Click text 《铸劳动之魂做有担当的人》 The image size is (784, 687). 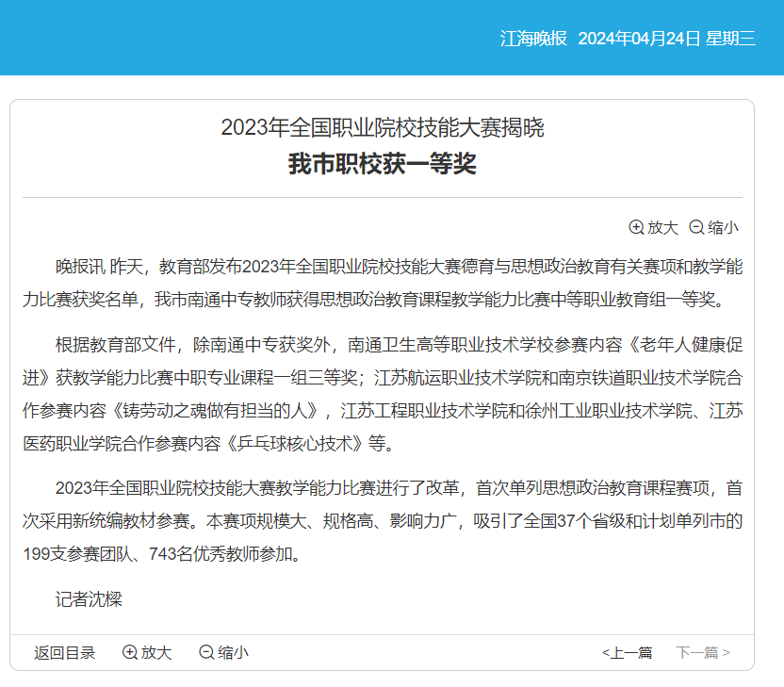[215, 411]
